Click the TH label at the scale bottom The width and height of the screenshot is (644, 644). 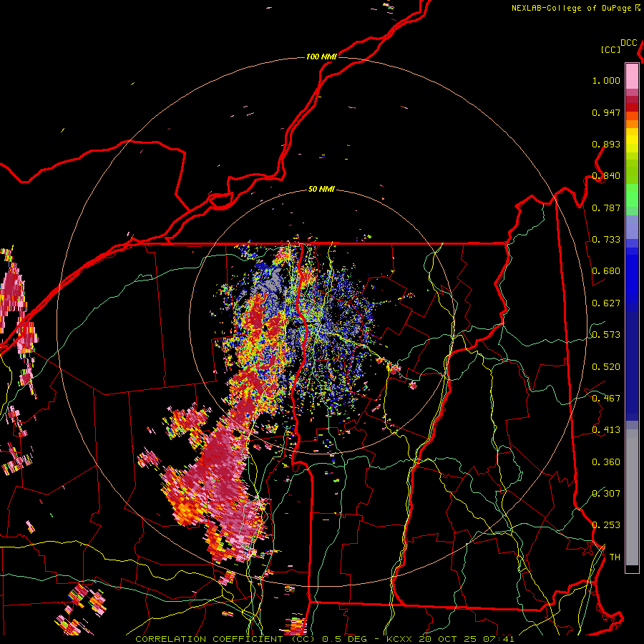click(x=615, y=557)
